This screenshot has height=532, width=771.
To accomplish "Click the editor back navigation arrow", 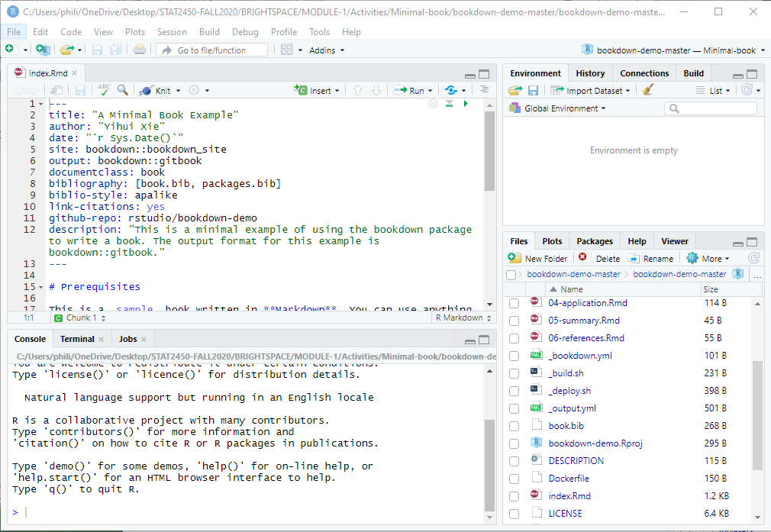I will [x=20, y=91].
